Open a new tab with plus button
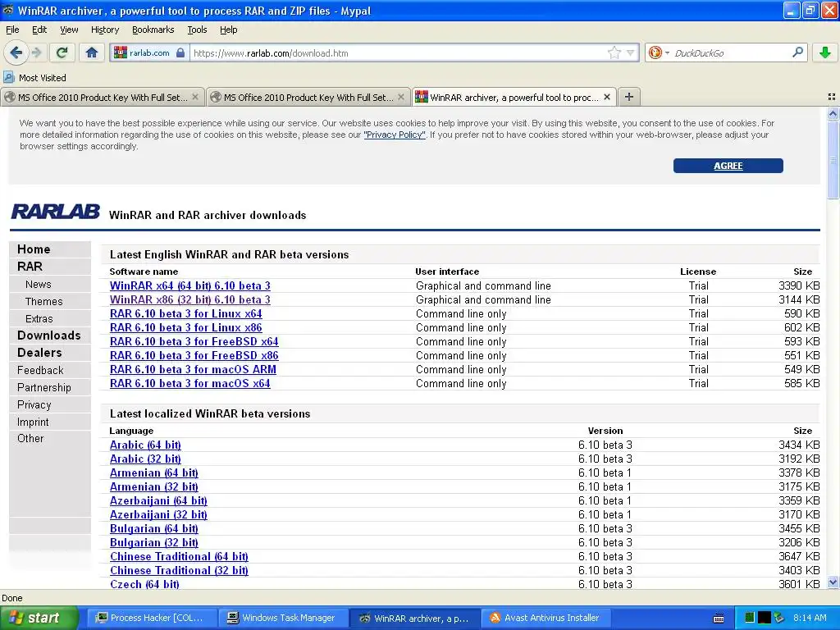Screen dimensions: 840x630 (x=629, y=97)
